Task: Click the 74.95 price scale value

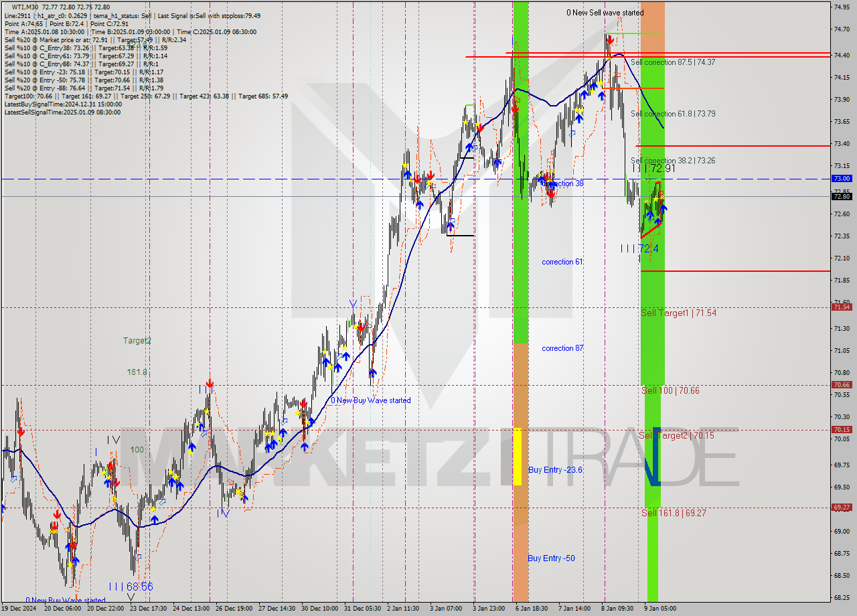Action: coord(842,7)
